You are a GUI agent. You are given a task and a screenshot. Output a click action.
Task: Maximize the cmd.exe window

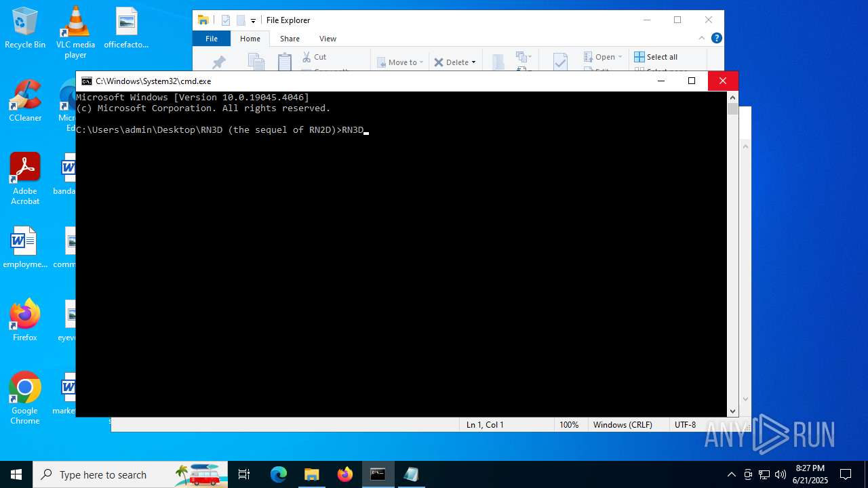pos(692,81)
